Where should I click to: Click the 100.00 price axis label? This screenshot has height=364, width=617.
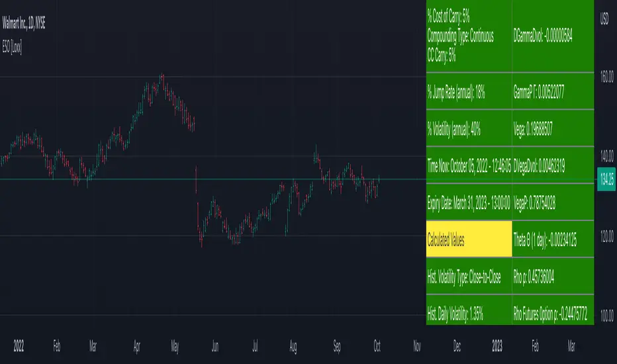pyautogui.click(x=607, y=315)
